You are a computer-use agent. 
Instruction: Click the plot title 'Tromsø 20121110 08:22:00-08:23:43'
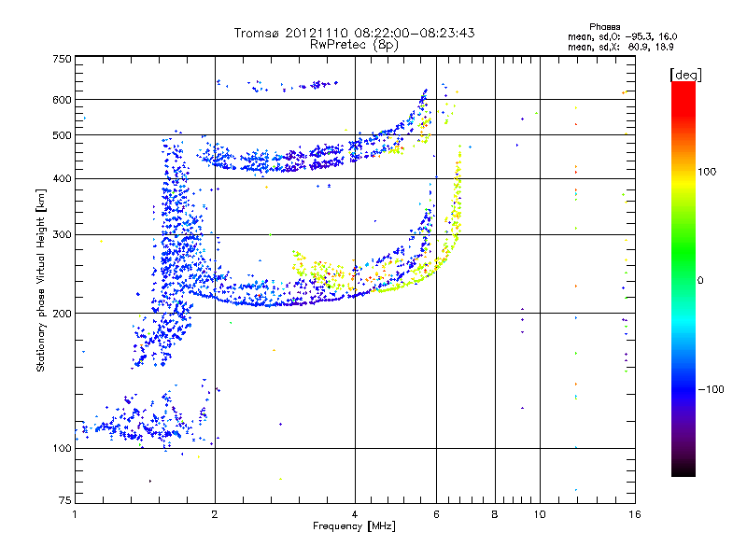(354, 33)
